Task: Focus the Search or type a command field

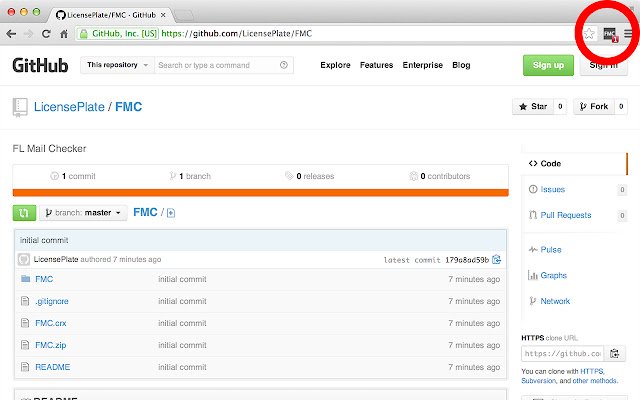Action: 224,65
